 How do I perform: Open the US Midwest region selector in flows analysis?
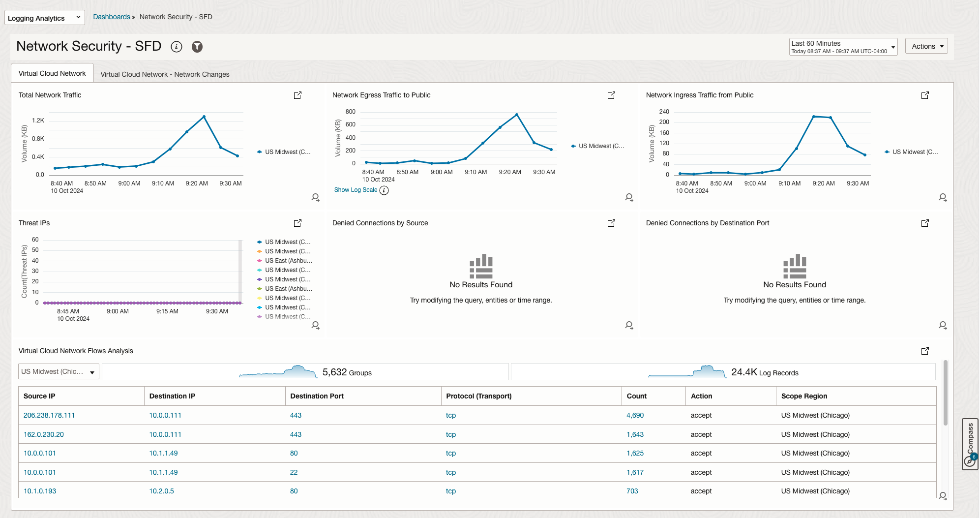[x=58, y=371]
